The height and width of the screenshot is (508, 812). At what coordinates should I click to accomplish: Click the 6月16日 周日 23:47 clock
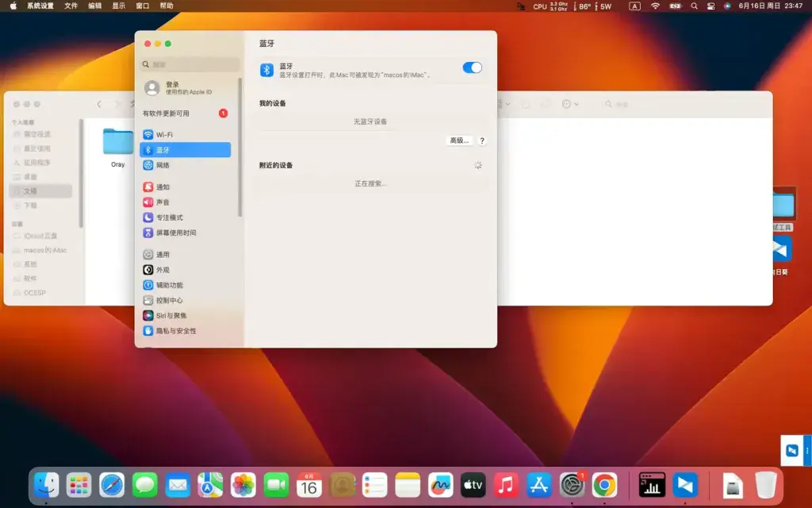click(x=770, y=6)
